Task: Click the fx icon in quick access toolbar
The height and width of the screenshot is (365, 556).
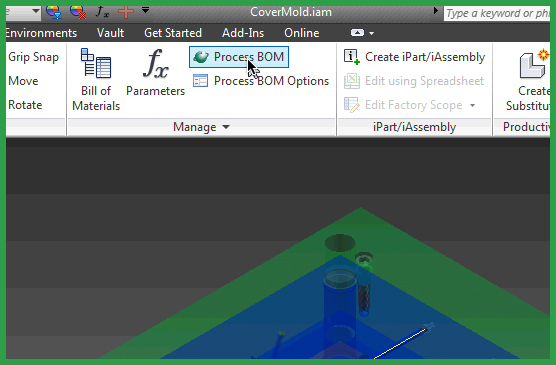Action: coord(102,12)
